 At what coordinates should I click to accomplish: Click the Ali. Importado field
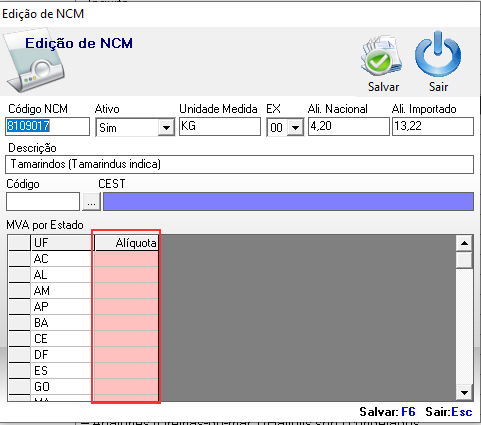[433, 126]
